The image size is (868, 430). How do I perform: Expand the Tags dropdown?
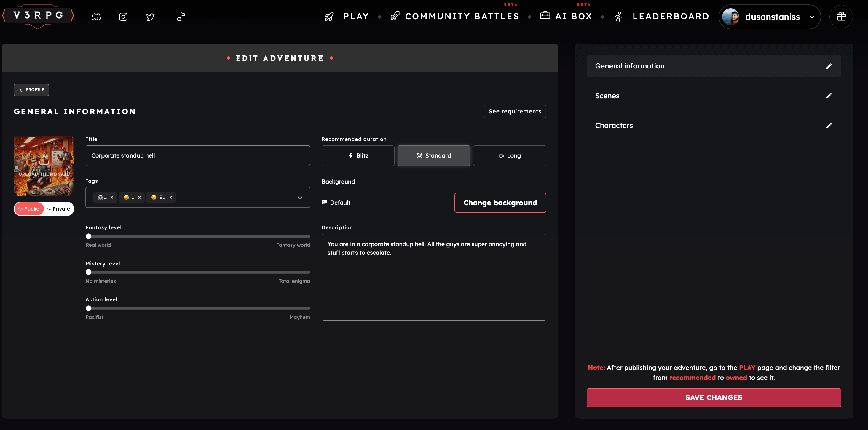pyautogui.click(x=299, y=197)
